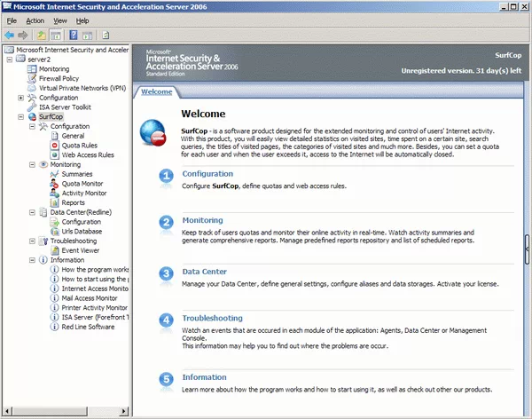Image resolution: width=532 pixels, height=419 pixels.
Task: Click the Refresh toolbar icon
Action: [x=106, y=35]
